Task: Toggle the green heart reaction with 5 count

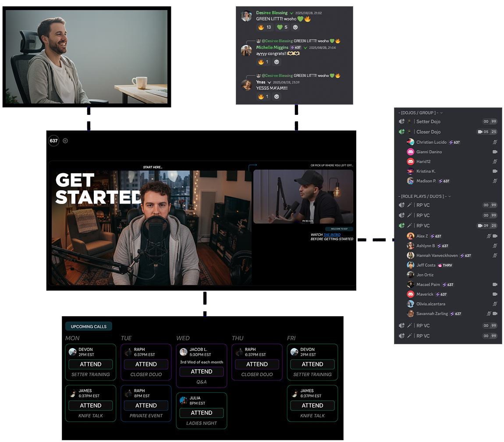Action: point(282,27)
